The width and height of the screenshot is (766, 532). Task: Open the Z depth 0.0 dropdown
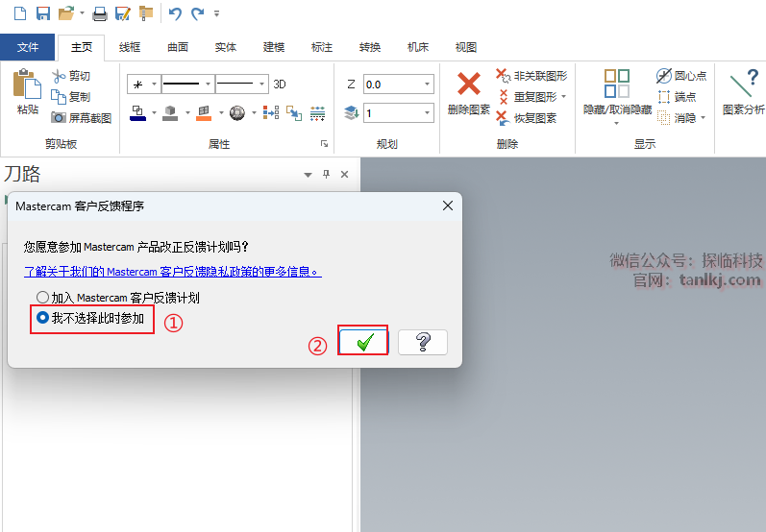pos(428,84)
